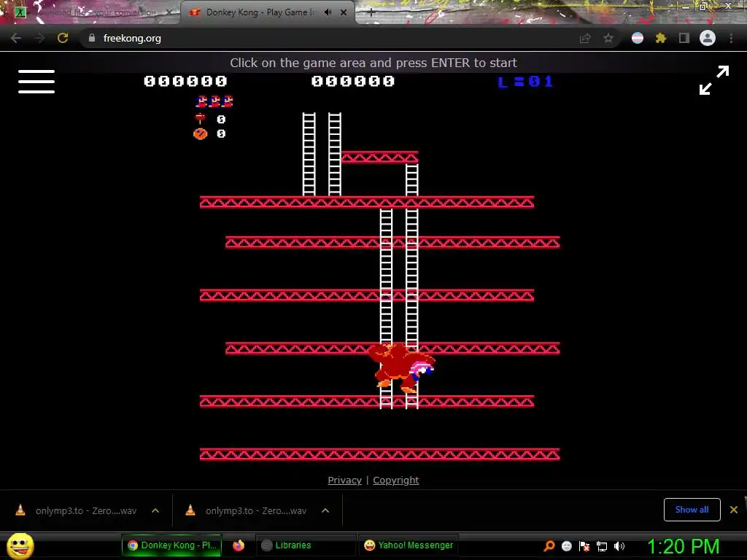Viewport: 747px width, 560px height.
Task: Open the Chrome profile avatar
Action: click(x=708, y=38)
